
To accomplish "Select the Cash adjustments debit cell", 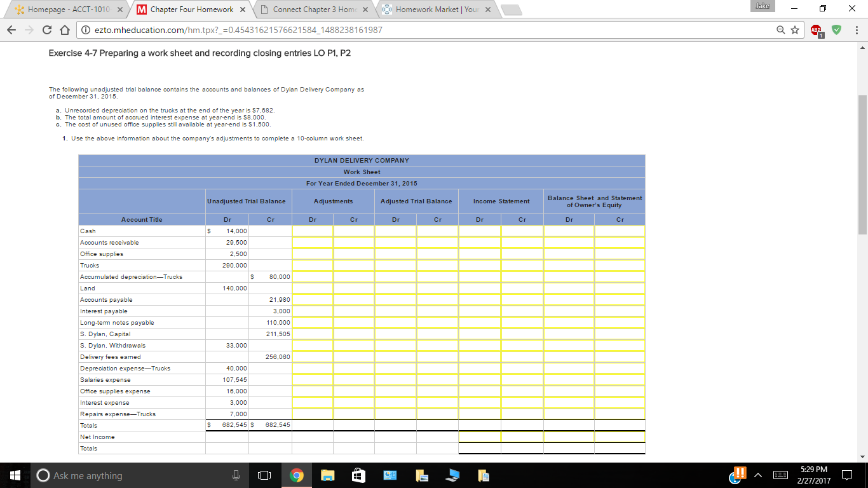I will point(313,231).
